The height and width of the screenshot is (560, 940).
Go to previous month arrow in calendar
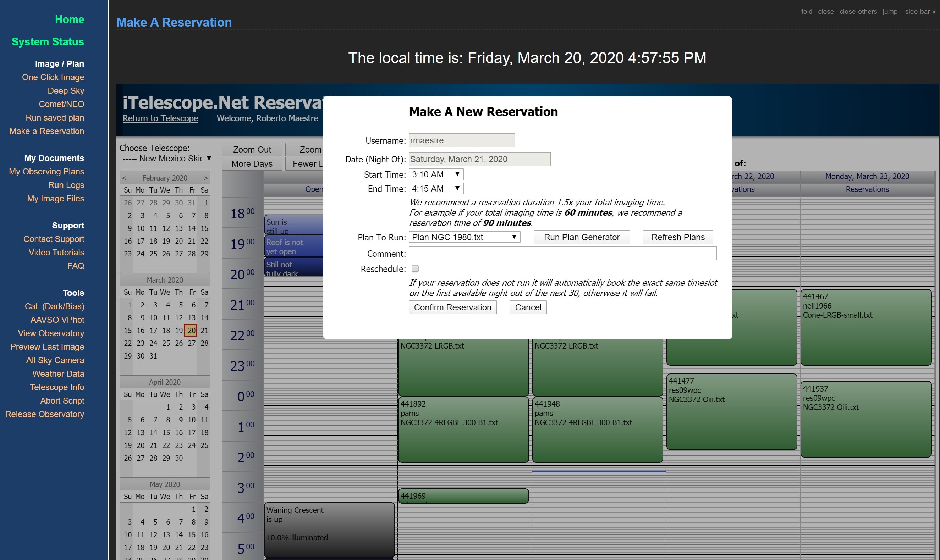tap(124, 178)
